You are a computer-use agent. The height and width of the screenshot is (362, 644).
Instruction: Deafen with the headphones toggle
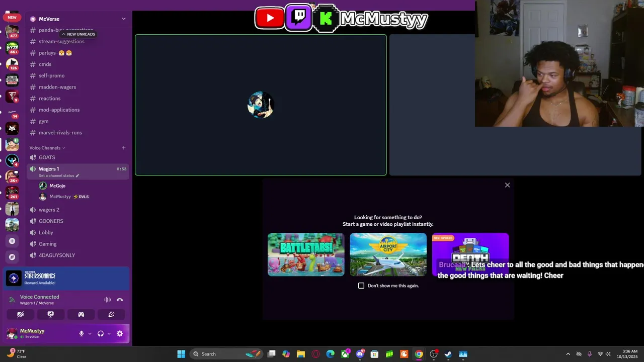101,333
